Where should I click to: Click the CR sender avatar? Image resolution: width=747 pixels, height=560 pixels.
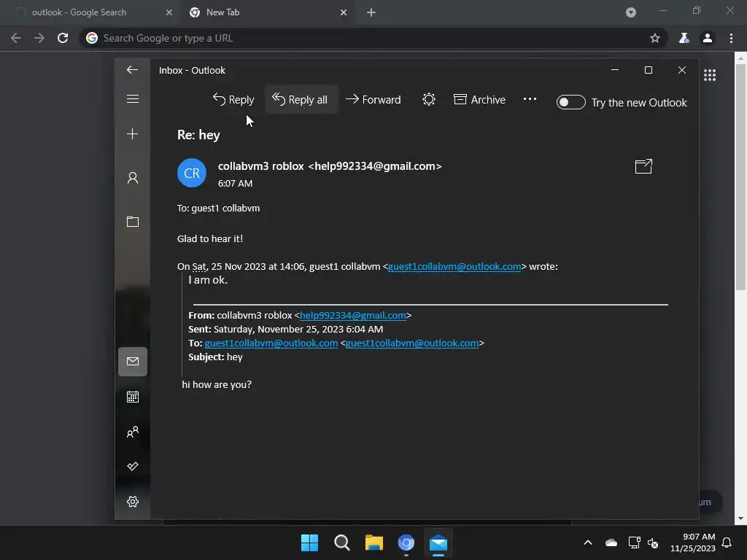(x=192, y=173)
